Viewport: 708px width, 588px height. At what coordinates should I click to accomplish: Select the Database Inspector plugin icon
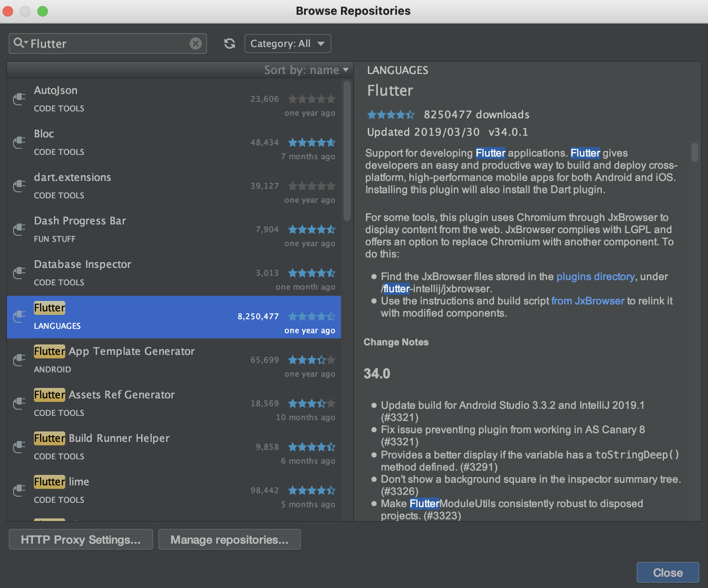coord(19,273)
